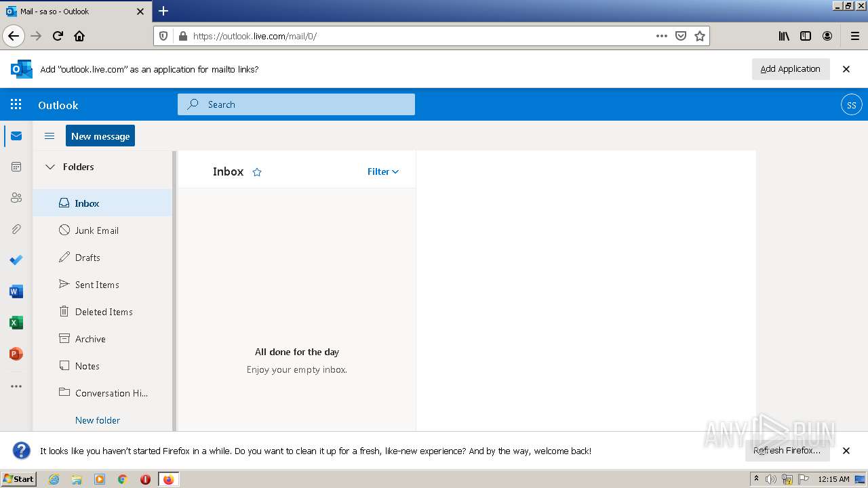Go back using Firefox back arrow
868x488 pixels.
[x=14, y=36]
